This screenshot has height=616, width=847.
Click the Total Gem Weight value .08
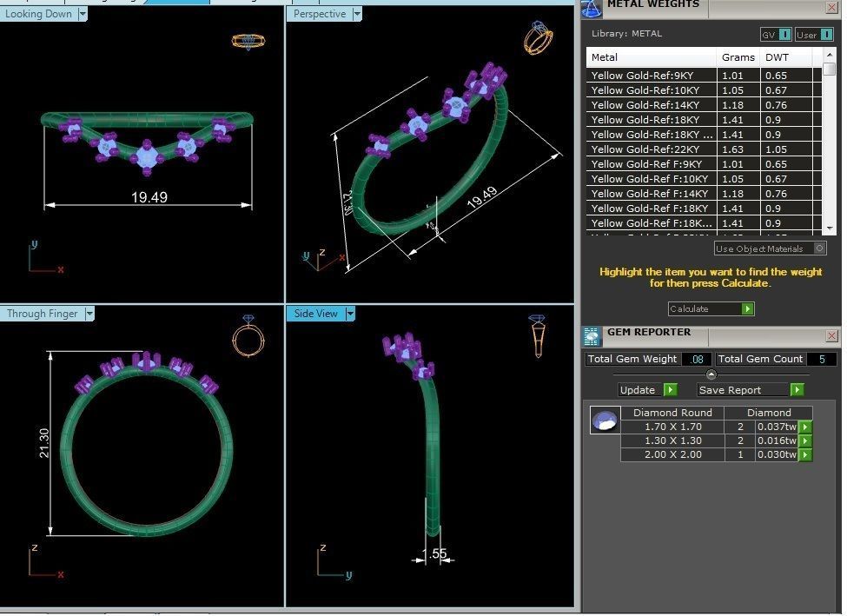697,360
